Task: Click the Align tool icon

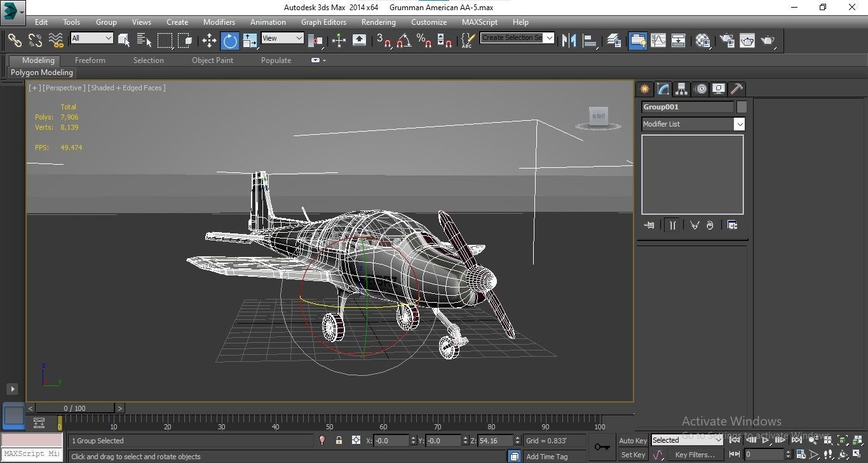Action: [x=590, y=41]
